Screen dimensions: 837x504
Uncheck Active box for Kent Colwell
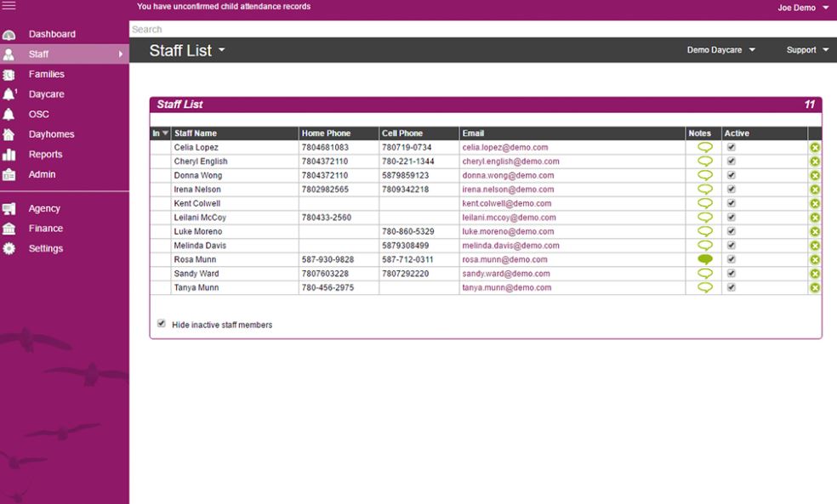tap(732, 202)
